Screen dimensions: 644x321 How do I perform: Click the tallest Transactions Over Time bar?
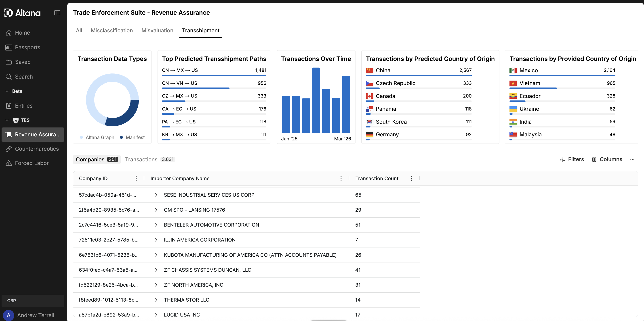coord(316,100)
